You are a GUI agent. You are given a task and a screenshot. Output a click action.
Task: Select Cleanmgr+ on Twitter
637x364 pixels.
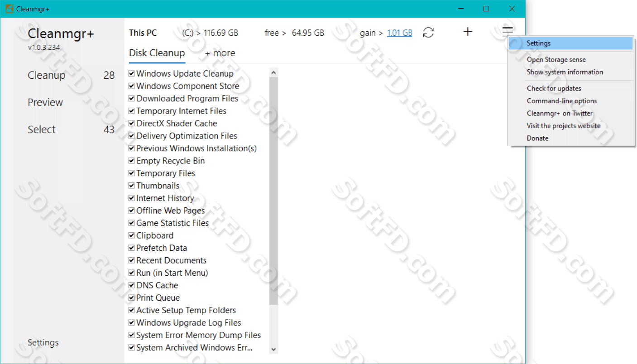570,114
